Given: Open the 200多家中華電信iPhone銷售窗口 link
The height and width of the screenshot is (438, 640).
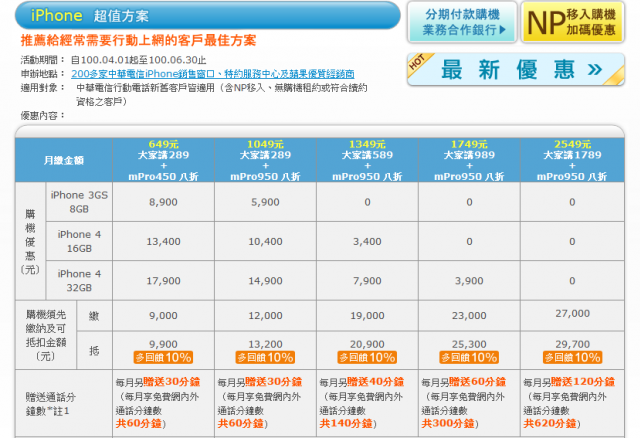Looking at the screenshot, I should tap(213, 74).
